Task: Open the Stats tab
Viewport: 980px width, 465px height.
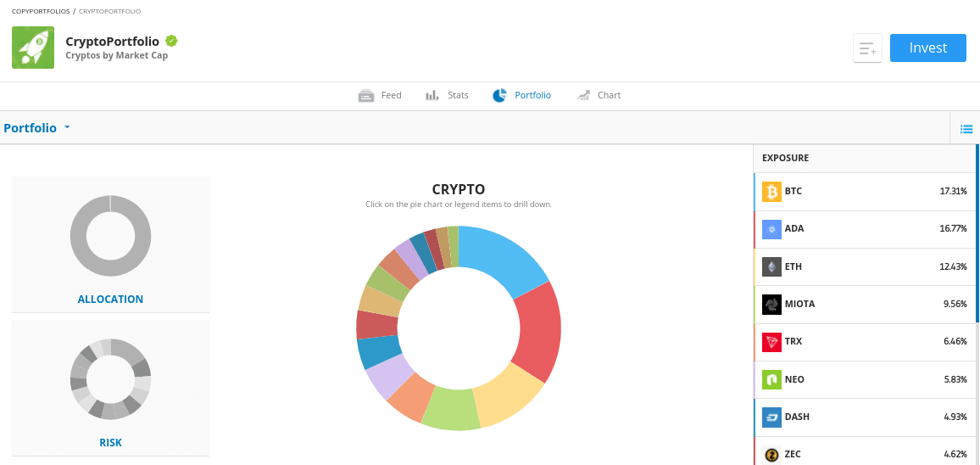Action: tap(447, 95)
